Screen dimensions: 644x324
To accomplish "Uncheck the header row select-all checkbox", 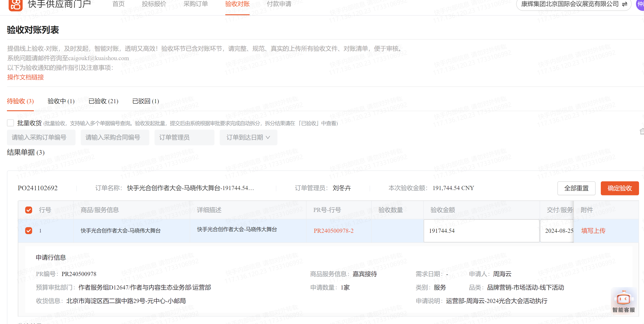I will (x=29, y=210).
